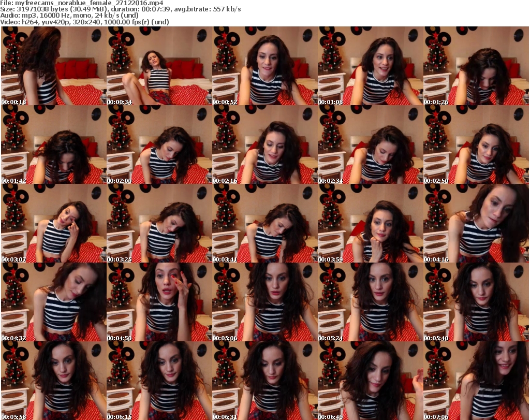Select the thumbnail stamped 00:03:07
The image size is (530, 420).
54,224
